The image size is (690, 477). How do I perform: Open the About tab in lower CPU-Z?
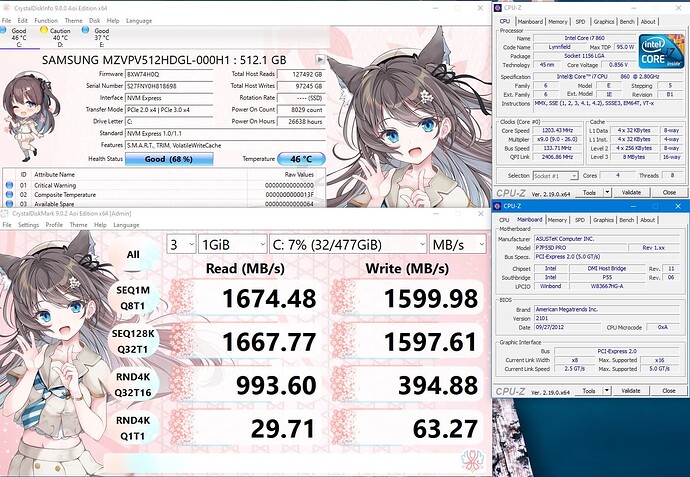point(648,220)
